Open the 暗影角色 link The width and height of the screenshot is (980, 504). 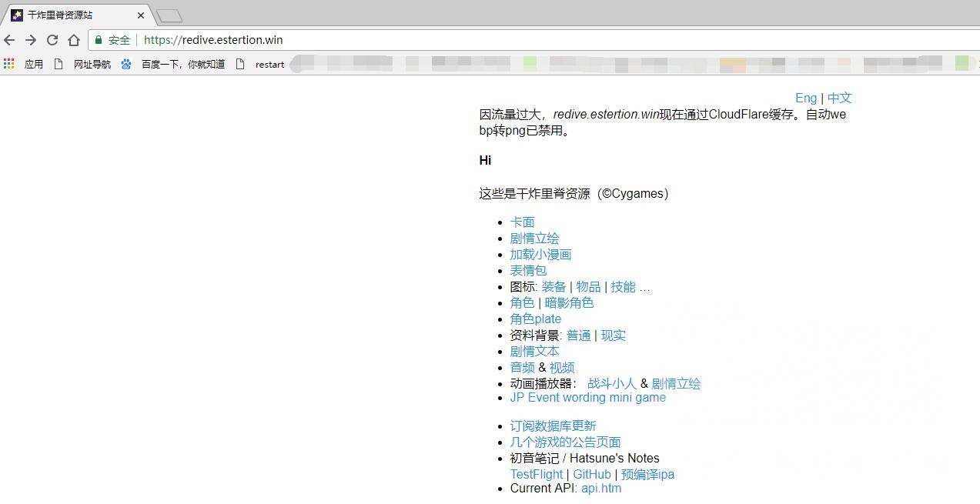tap(569, 303)
